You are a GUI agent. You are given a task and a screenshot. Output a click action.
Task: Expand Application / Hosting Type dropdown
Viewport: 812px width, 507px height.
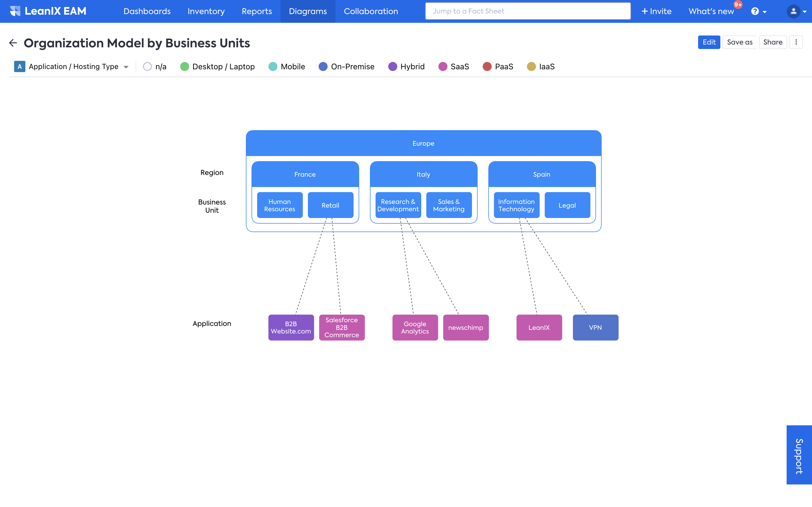(x=126, y=67)
